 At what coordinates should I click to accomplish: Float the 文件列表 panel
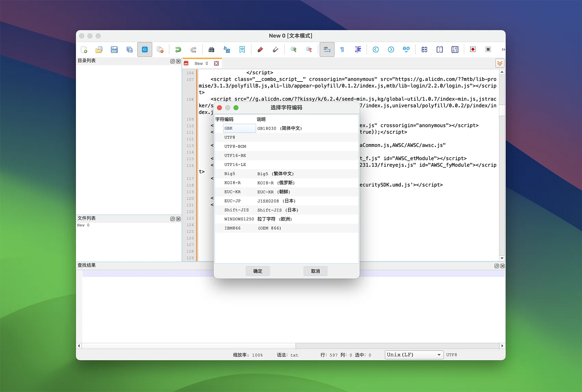pyautogui.click(x=173, y=219)
